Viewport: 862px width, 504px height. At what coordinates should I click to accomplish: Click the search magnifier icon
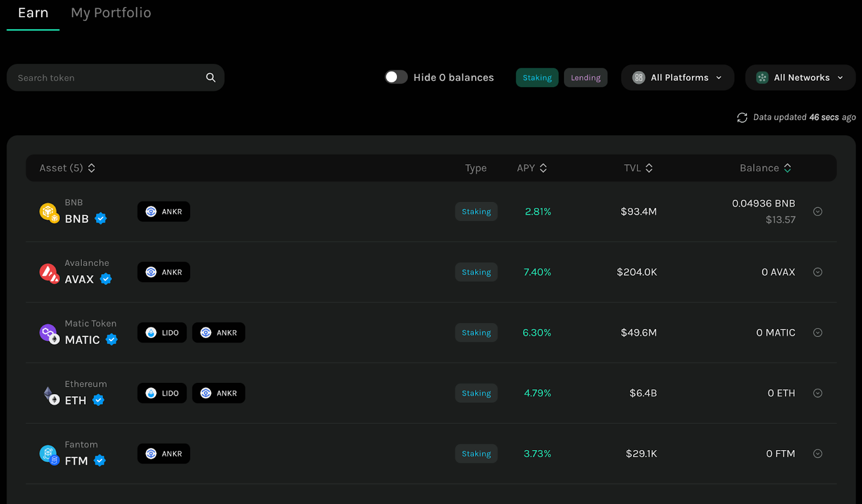211,78
